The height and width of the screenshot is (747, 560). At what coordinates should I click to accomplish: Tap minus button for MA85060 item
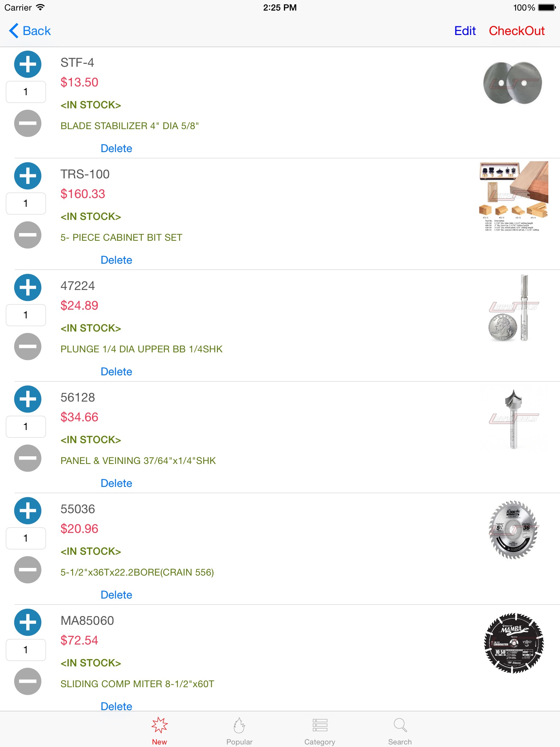pyautogui.click(x=28, y=681)
